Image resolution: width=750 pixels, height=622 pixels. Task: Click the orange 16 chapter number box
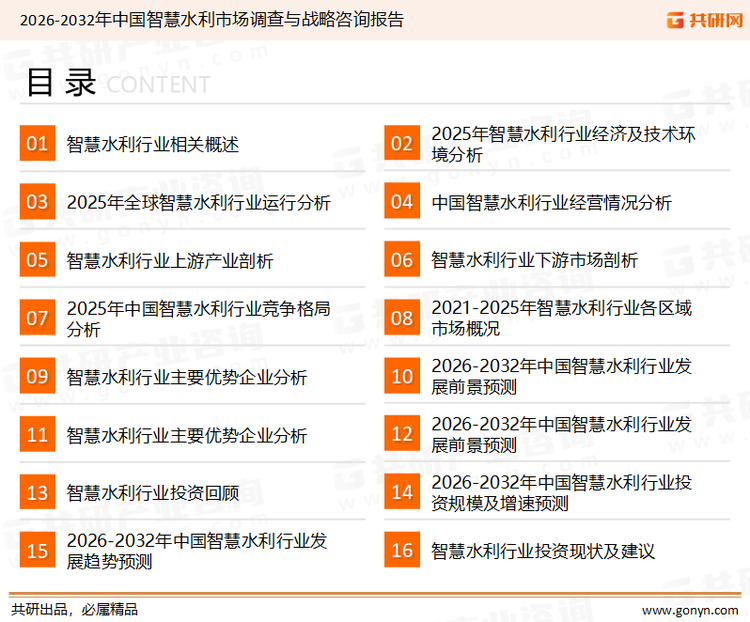[x=402, y=550]
